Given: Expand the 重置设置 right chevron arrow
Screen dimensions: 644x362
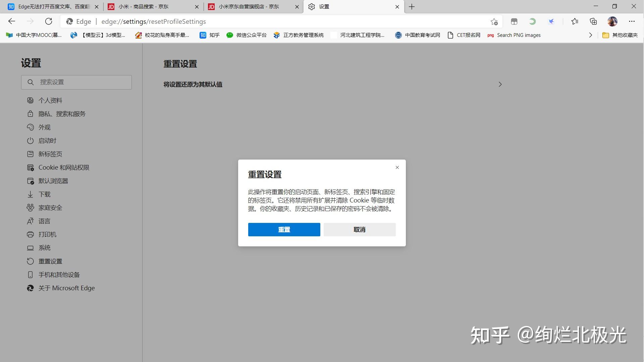Looking at the screenshot, I should (500, 84).
